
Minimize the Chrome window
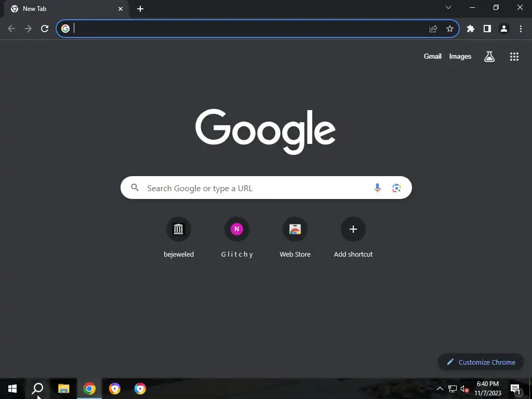(x=472, y=7)
